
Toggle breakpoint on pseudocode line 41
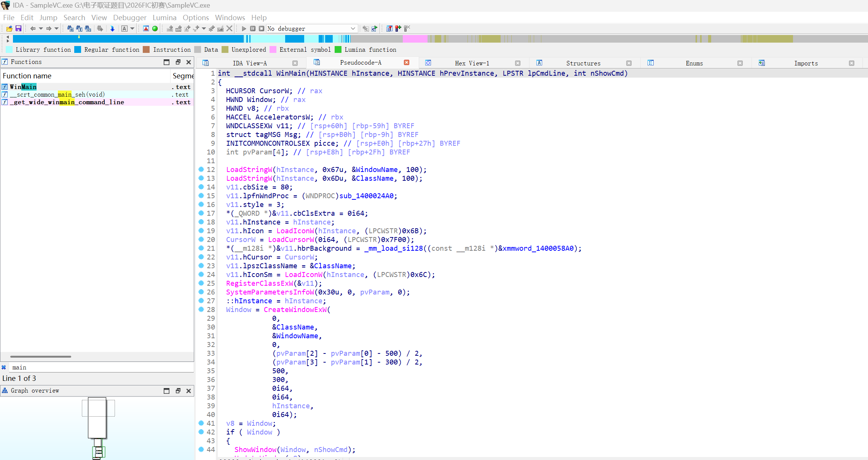coord(201,423)
